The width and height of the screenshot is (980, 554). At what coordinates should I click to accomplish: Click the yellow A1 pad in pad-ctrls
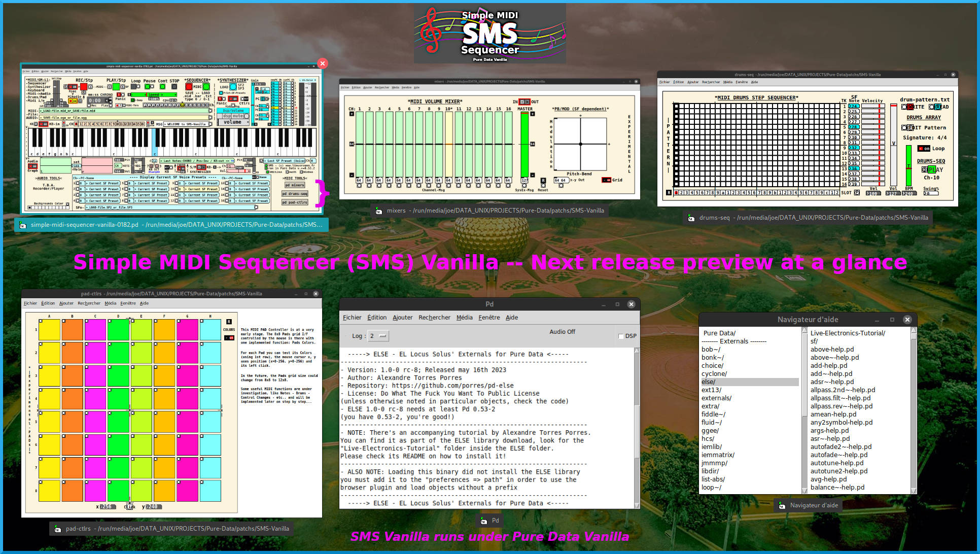tap(49, 330)
